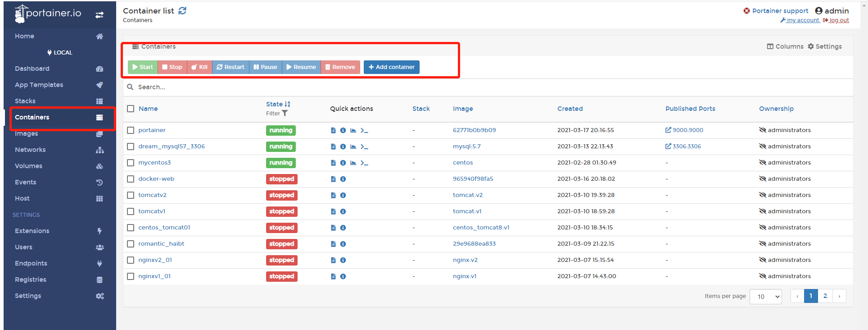Viewport: 868px width, 330px height.
Task: Click the admin user avatar icon
Action: point(819,11)
